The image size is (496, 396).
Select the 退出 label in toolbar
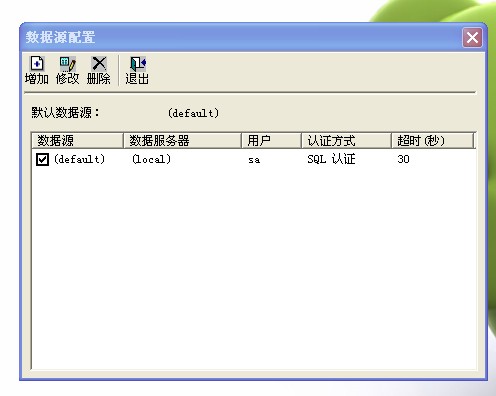pos(137,79)
